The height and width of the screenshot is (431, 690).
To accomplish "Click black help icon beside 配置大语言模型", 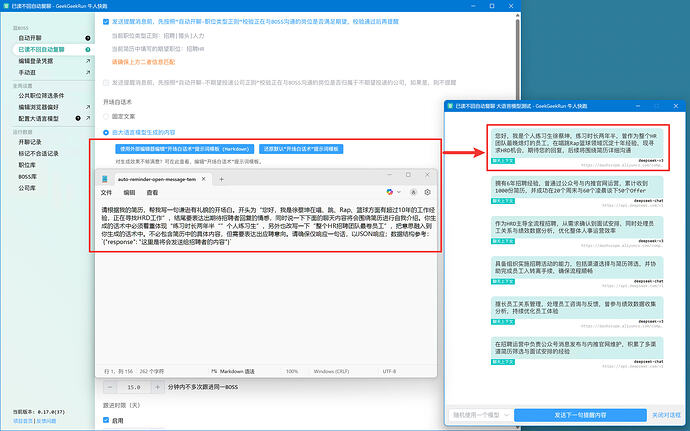I will click(x=78, y=118).
